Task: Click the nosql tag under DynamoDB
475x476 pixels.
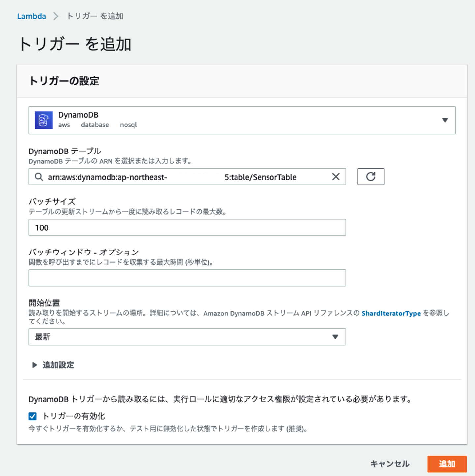Action: [x=128, y=125]
